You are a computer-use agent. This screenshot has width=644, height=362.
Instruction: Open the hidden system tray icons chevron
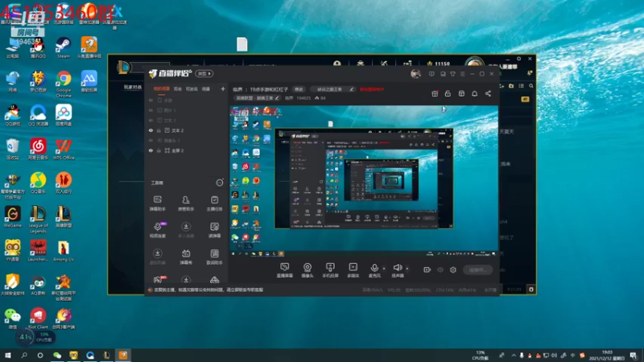[x=514, y=356]
